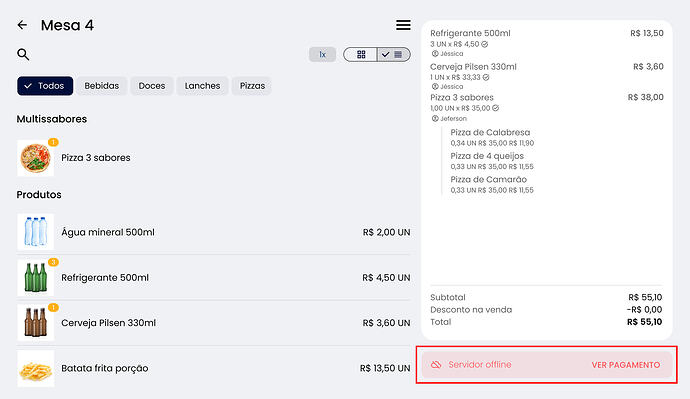The height and width of the screenshot is (399, 690).
Task: Add Refrigerante 500ml from product list
Action: coord(213,278)
